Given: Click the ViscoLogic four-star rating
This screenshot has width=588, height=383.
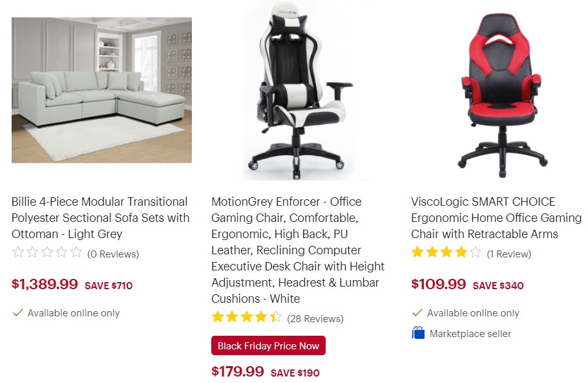Looking at the screenshot, I should pyautogui.click(x=446, y=252).
